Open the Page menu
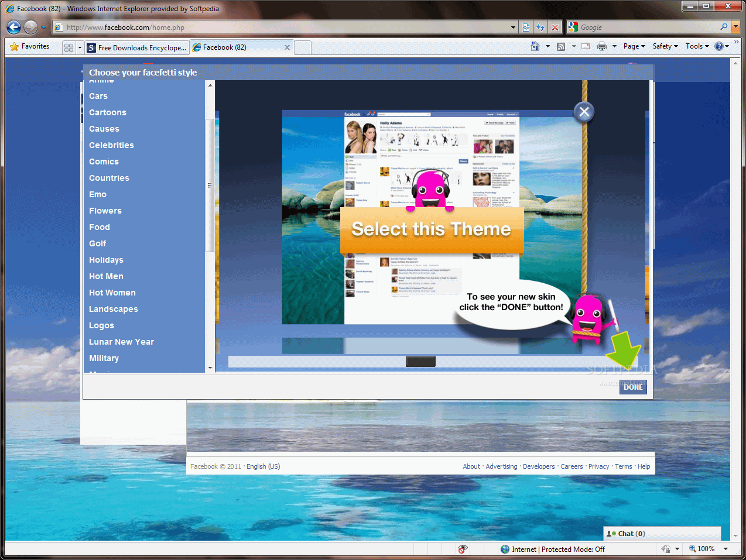Image resolution: width=746 pixels, height=560 pixels. click(x=634, y=46)
